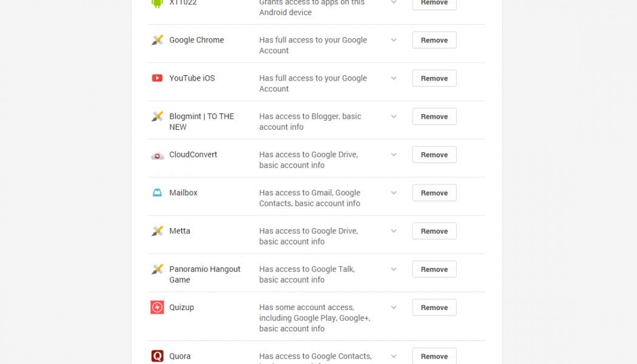Click the Google Chrome app icon
The width and height of the screenshot is (637, 364).
point(157,40)
